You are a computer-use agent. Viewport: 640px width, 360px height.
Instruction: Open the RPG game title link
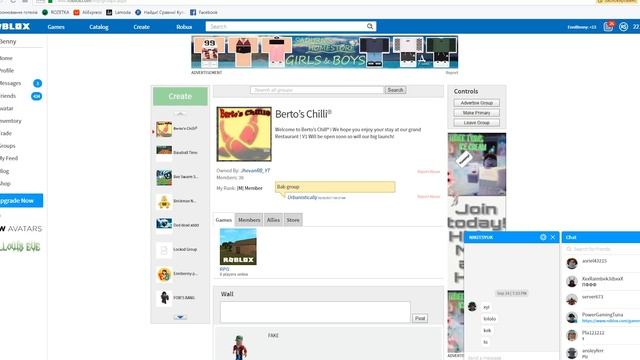tap(224, 269)
